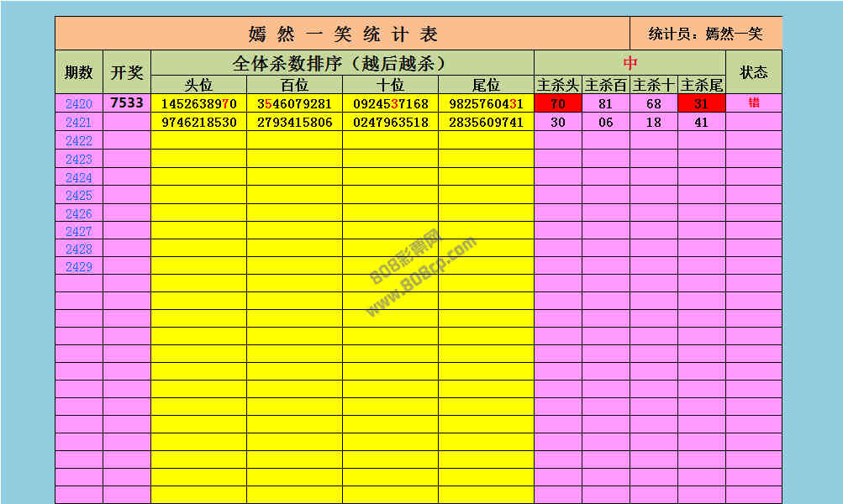Click the 主杀头 column header
The width and height of the screenshot is (843, 504).
click(x=558, y=85)
